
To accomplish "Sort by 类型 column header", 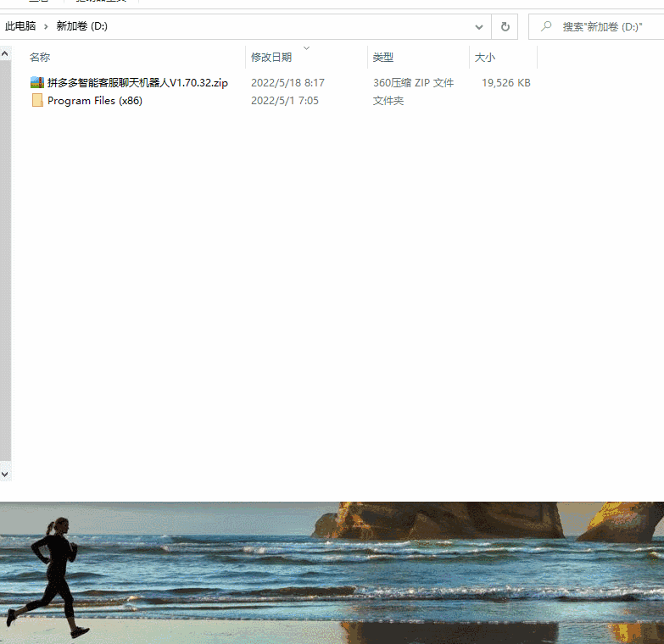I will [383, 57].
